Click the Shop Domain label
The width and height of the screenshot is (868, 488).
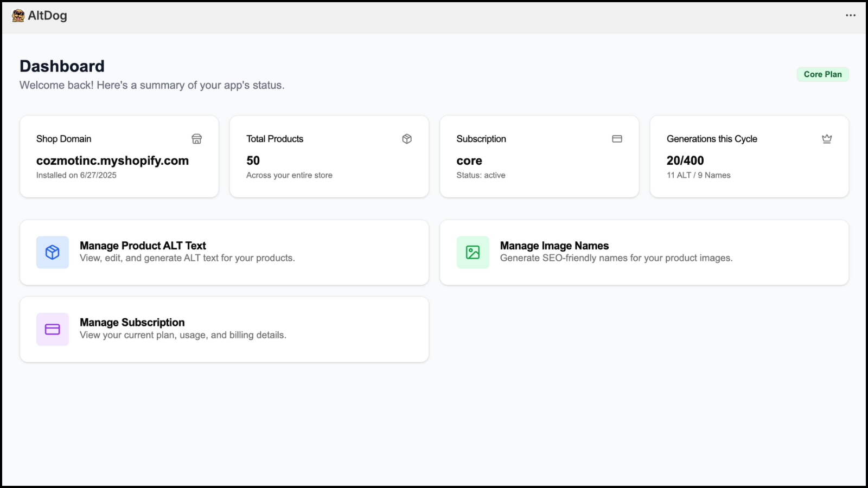coord(63,139)
